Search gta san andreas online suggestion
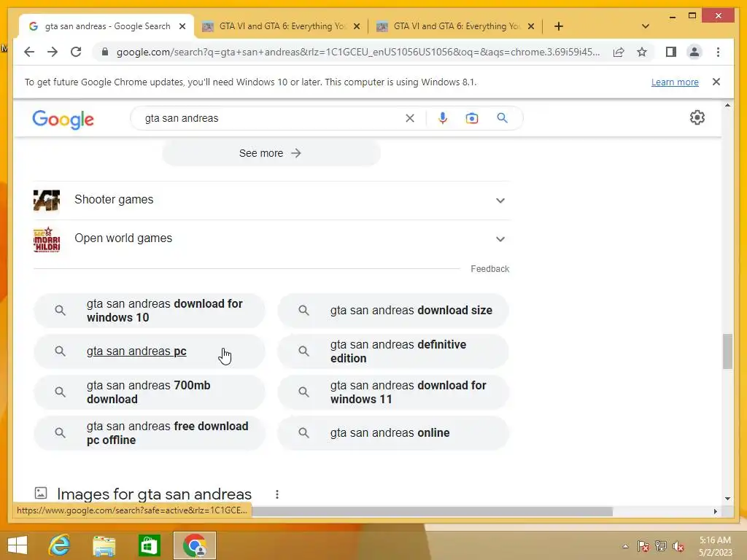Screen dimensions: 747x560 [393, 433]
